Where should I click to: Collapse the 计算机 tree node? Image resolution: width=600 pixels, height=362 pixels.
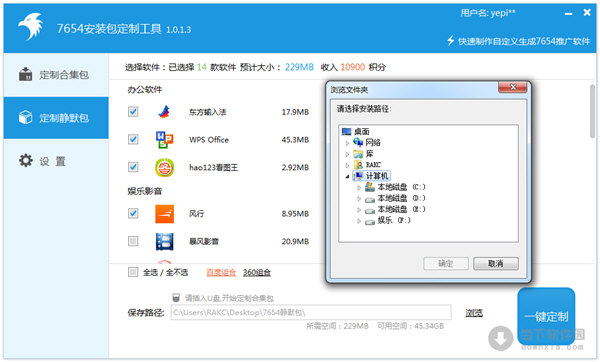click(x=347, y=176)
